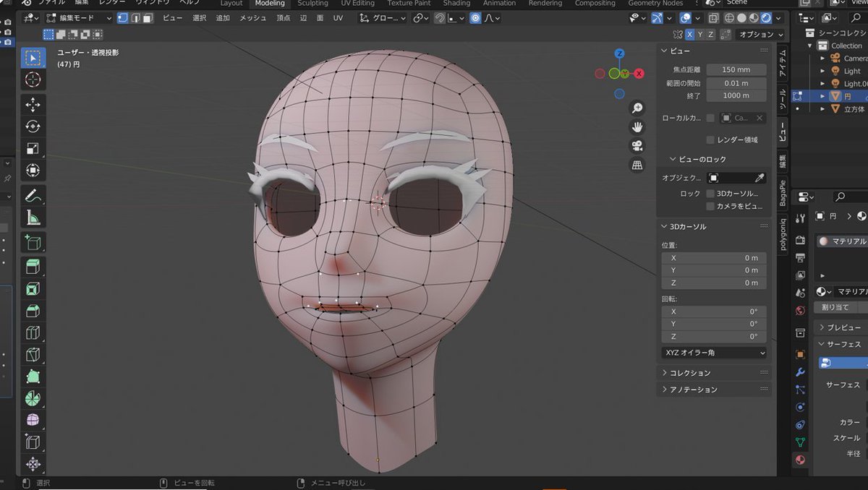Toggle Y axis mirror
This screenshot has height=490, width=868.
pyautogui.click(x=700, y=34)
